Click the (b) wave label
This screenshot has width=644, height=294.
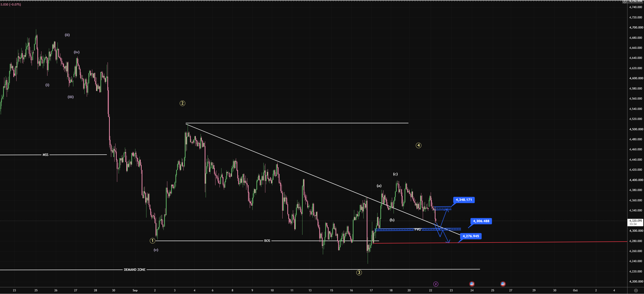pos(392,220)
